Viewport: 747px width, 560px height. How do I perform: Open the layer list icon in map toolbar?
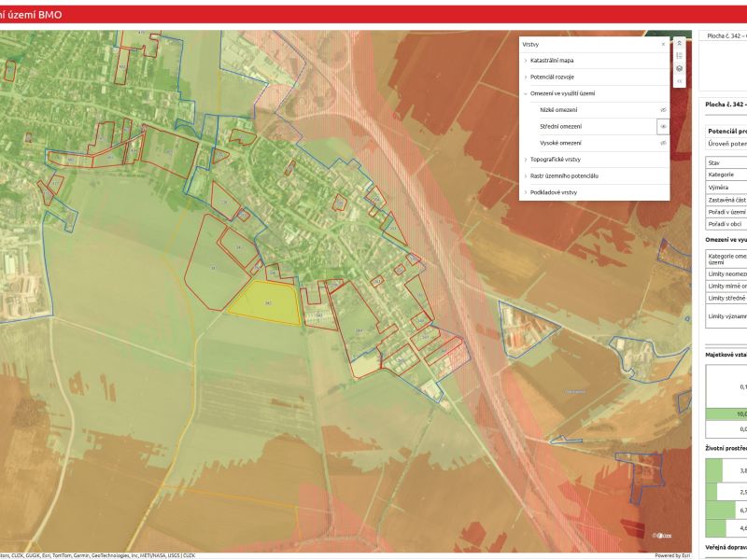[x=679, y=56]
